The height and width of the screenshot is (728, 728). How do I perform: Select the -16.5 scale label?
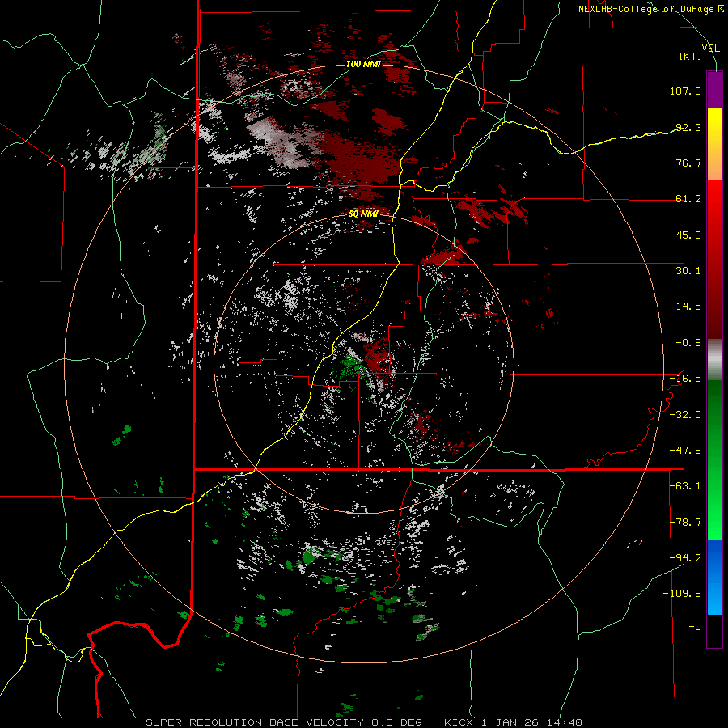click(x=685, y=379)
